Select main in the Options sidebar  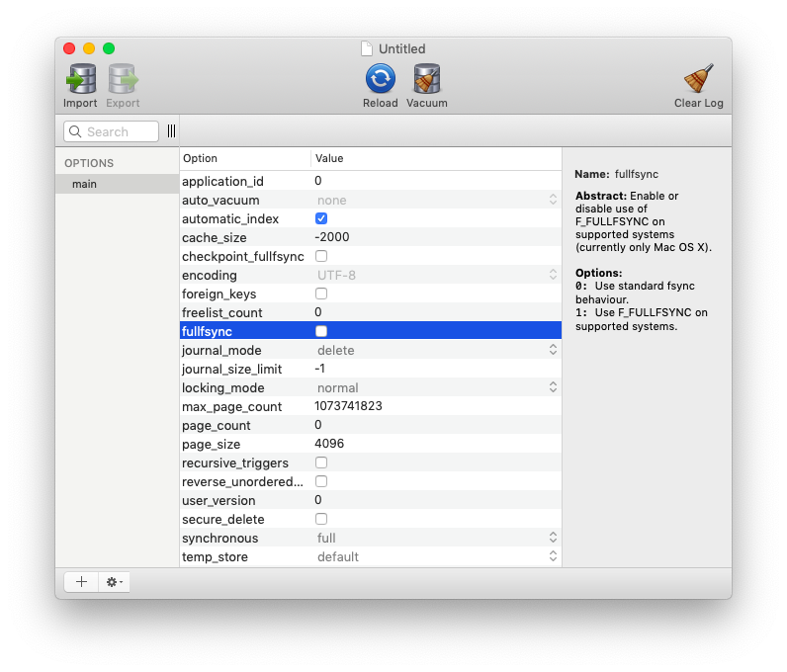[117, 184]
